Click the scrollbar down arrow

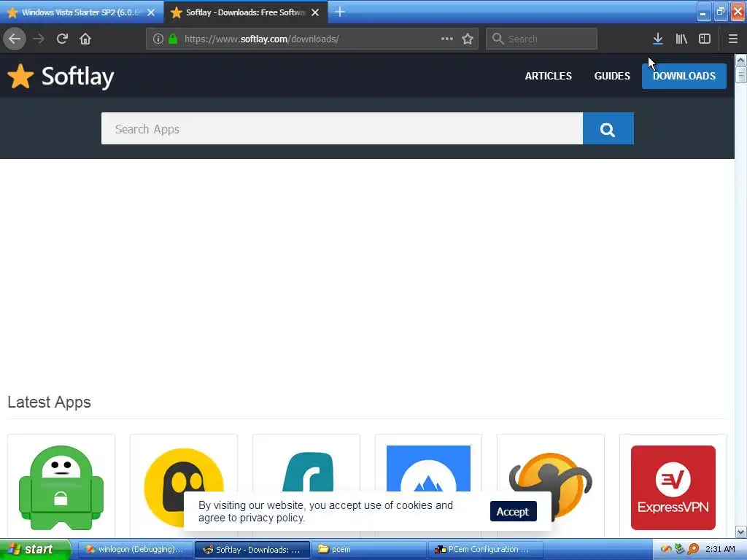point(740,532)
